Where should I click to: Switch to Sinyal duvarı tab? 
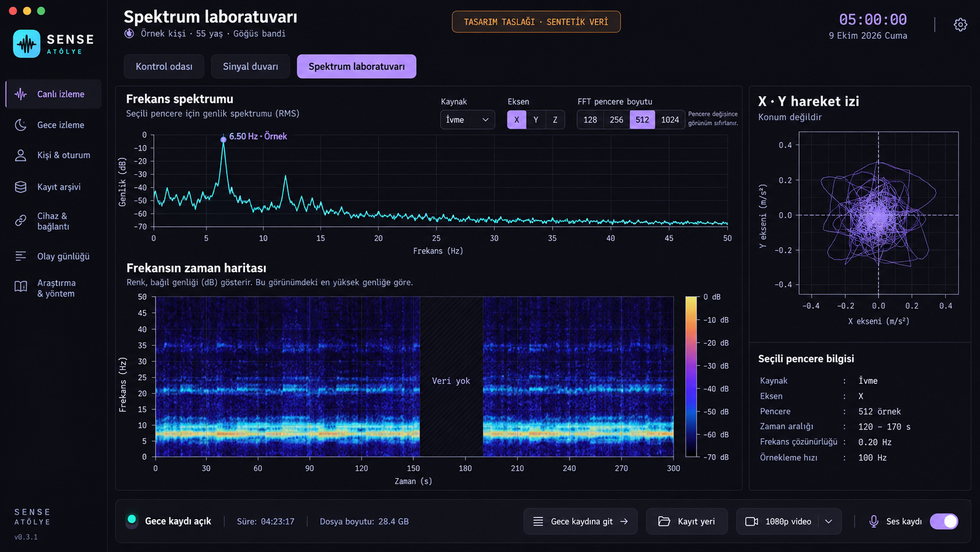coord(250,66)
